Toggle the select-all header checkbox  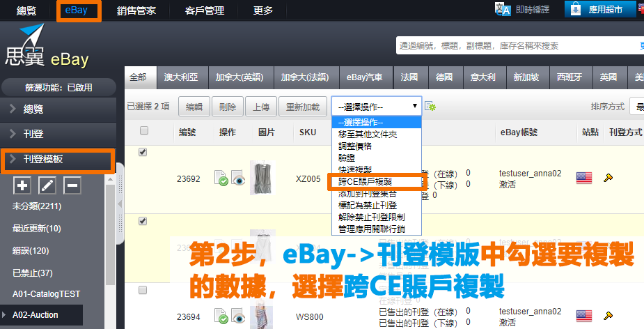pos(143,131)
